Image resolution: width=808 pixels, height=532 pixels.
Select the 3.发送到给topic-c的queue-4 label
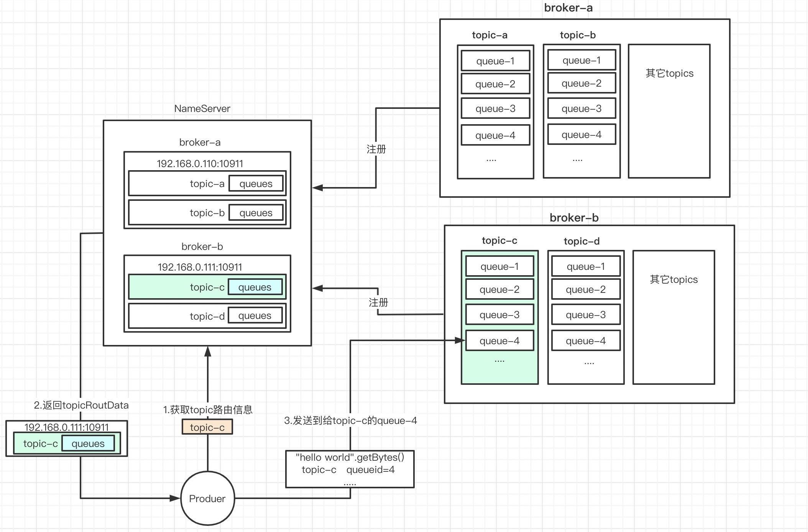(x=350, y=420)
